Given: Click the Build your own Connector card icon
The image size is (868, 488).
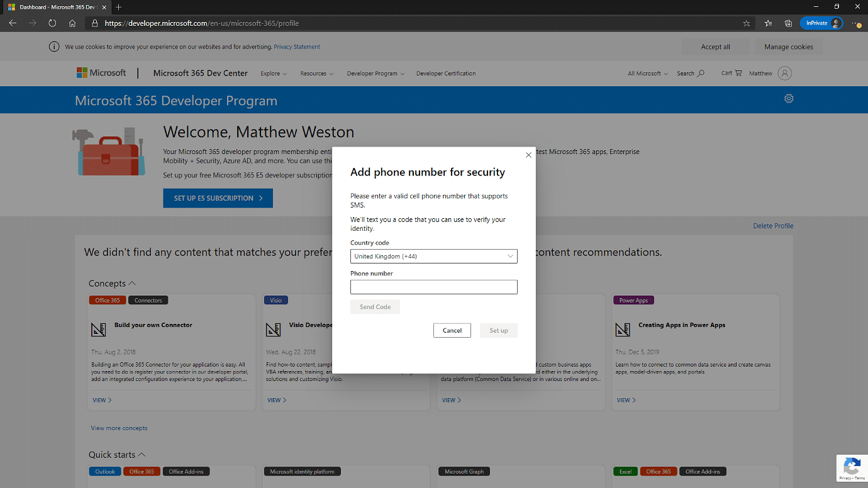Looking at the screenshot, I should point(98,330).
